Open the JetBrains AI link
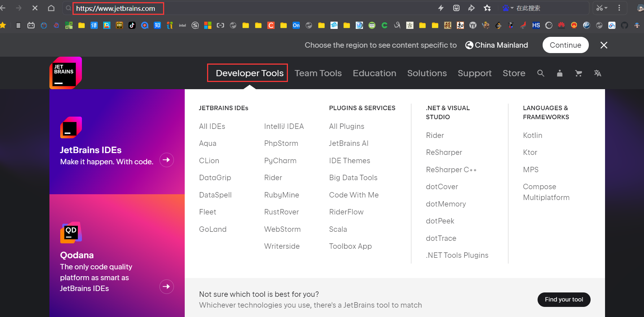 pyautogui.click(x=349, y=143)
